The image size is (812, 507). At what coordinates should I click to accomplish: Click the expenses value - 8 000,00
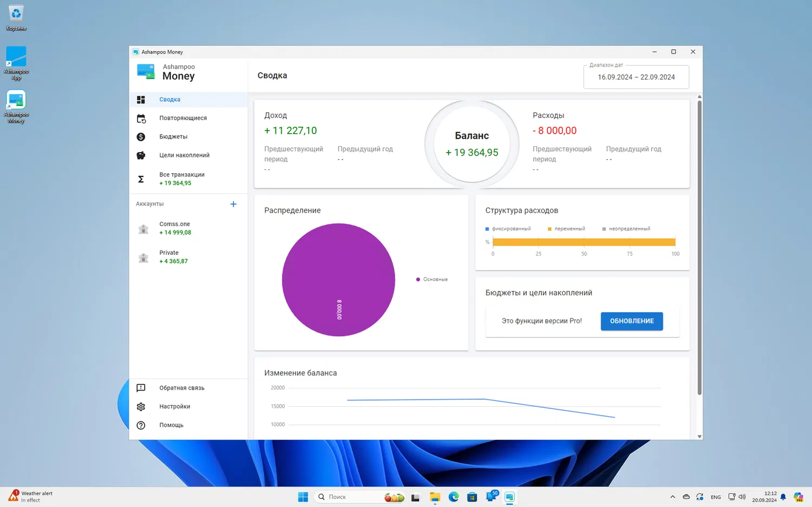554,130
